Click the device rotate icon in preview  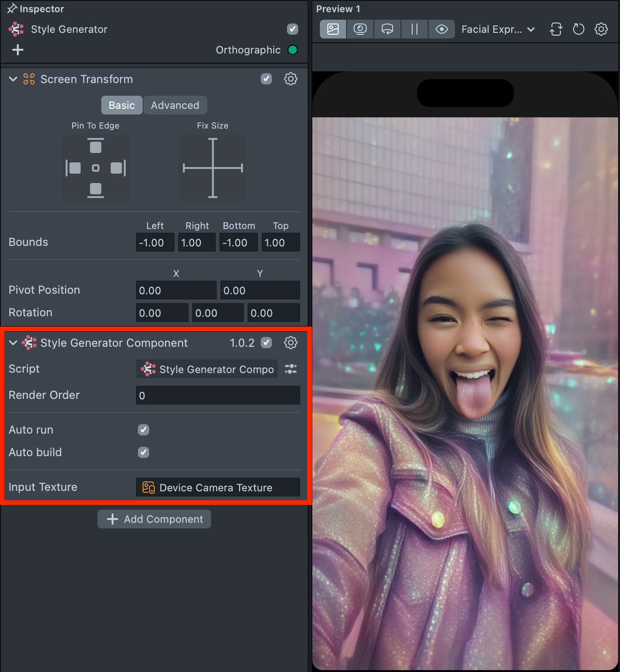pos(556,29)
